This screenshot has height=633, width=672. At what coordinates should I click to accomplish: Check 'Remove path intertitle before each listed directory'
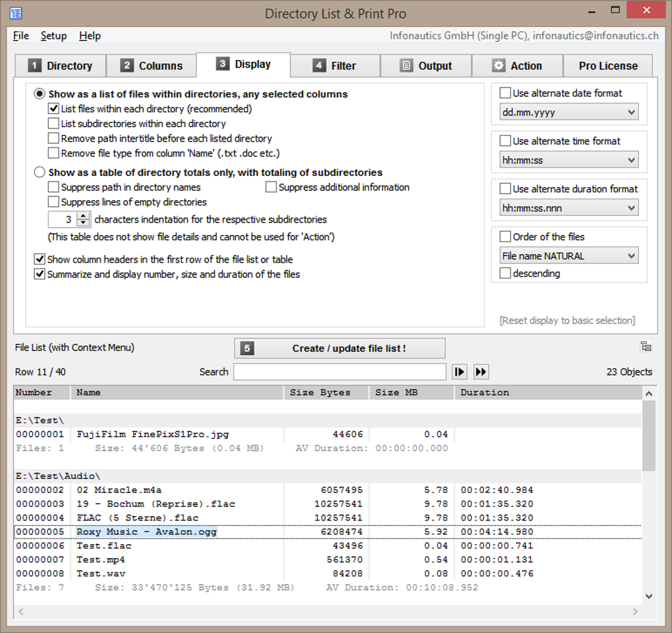click(53, 138)
